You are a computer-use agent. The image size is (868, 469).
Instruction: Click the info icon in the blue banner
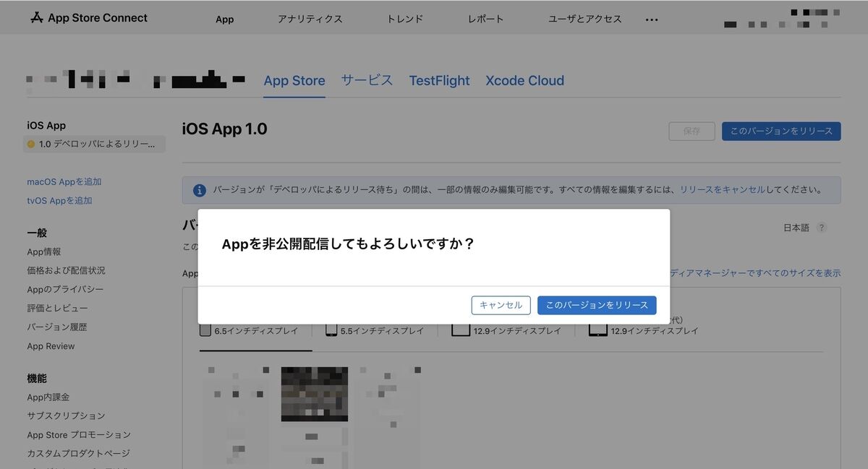coord(199,190)
